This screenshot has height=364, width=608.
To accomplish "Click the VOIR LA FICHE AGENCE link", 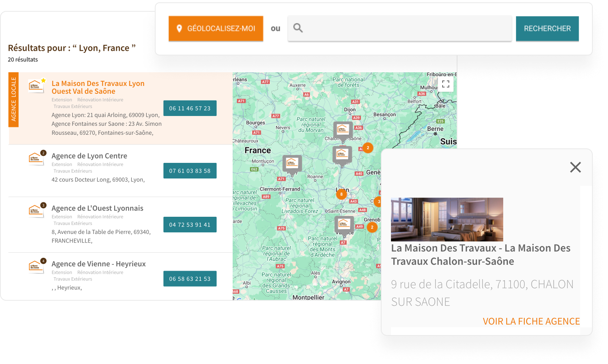I will pos(531,321).
